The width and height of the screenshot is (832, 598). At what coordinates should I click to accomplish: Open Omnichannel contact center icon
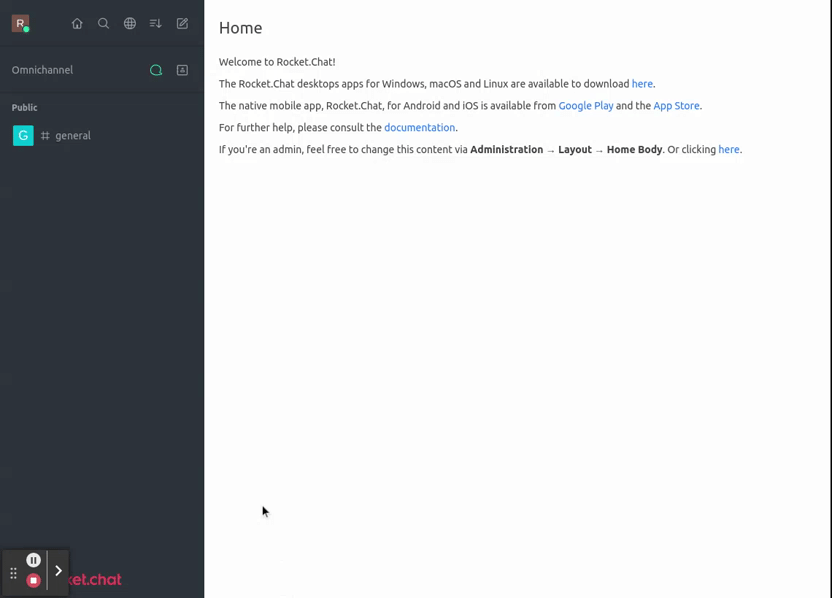(182, 70)
